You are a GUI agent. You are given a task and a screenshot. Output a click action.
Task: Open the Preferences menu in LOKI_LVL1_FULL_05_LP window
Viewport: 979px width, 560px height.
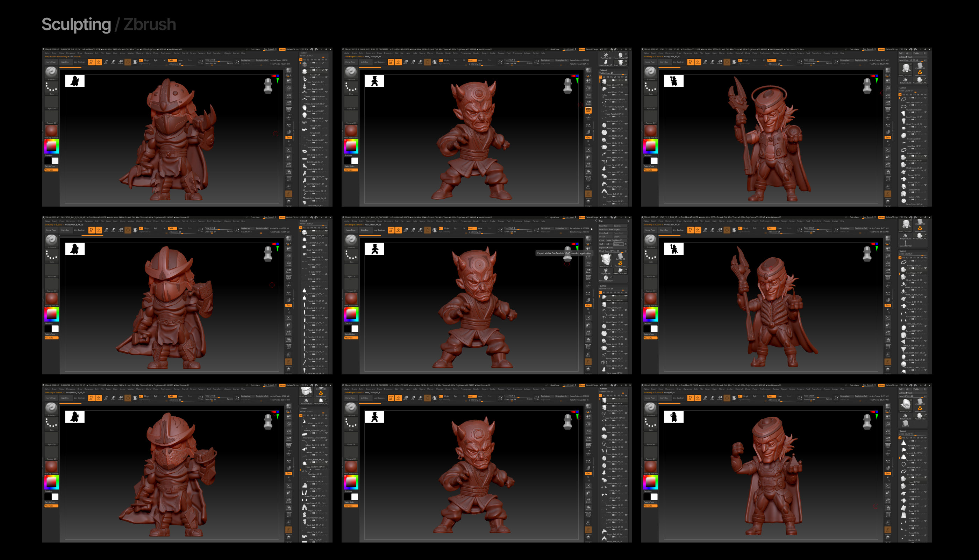765,53
